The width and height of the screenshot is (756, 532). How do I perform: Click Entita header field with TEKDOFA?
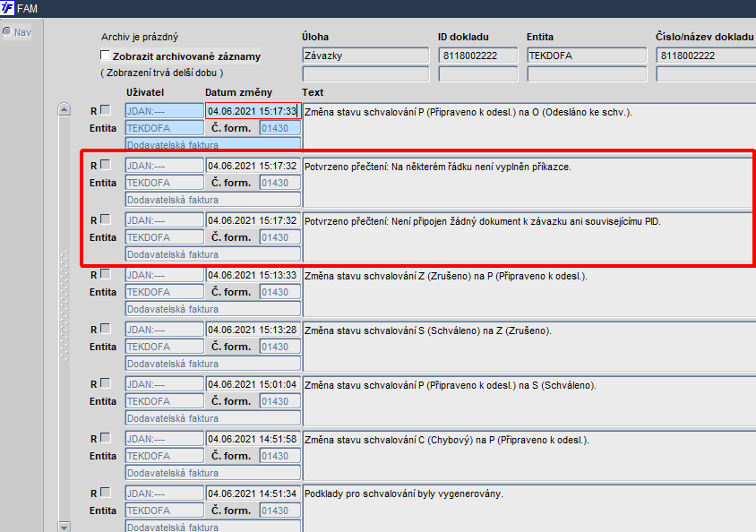tap(587, 56)
